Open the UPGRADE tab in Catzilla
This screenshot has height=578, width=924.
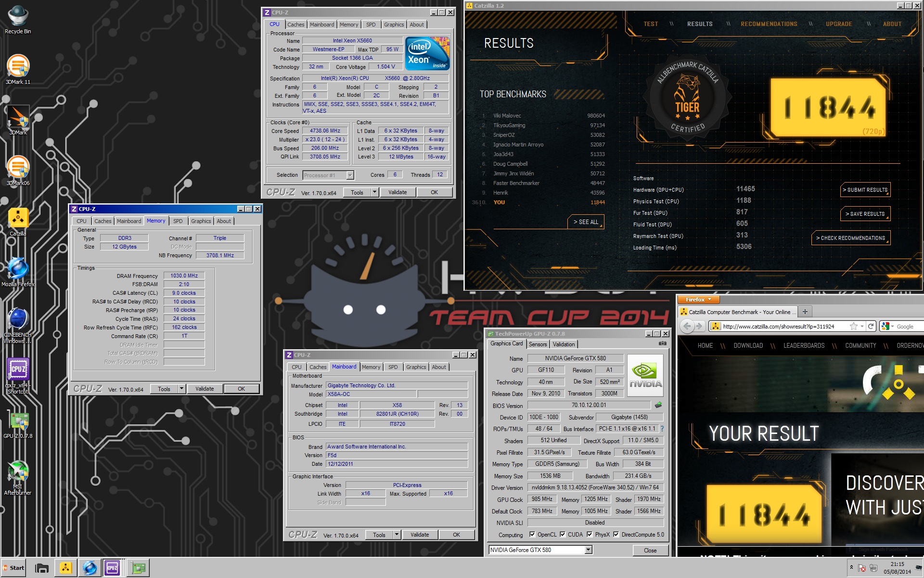(x=839, y=24)
